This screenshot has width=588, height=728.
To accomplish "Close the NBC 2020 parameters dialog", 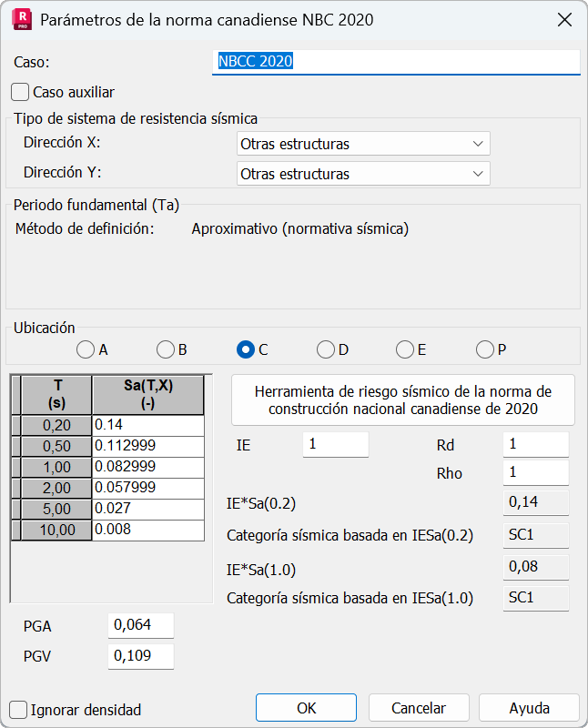I will 564,20.
